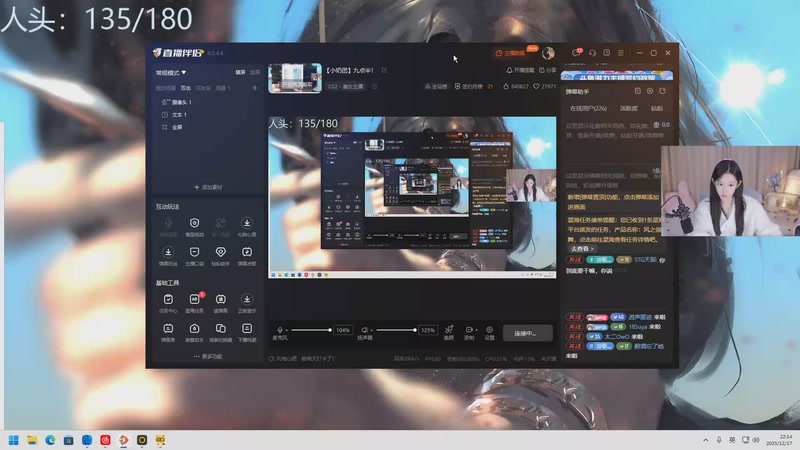Switch to 在线用户(226) tab
800x450 pixels.
click(x=588, y=108)
